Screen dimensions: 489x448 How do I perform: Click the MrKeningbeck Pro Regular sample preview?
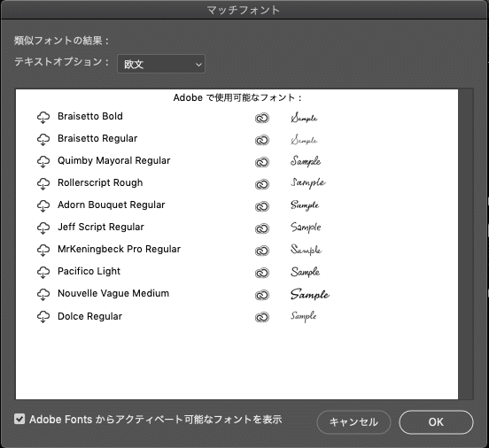tap(306, 250)
